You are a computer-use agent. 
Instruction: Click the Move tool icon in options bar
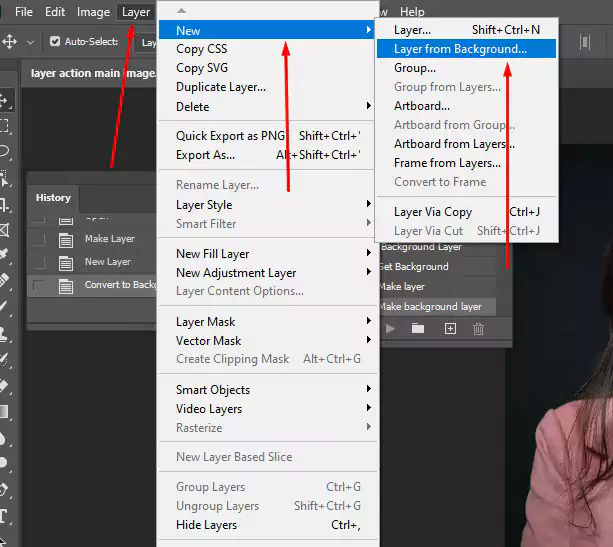click(x=9, y=41)
